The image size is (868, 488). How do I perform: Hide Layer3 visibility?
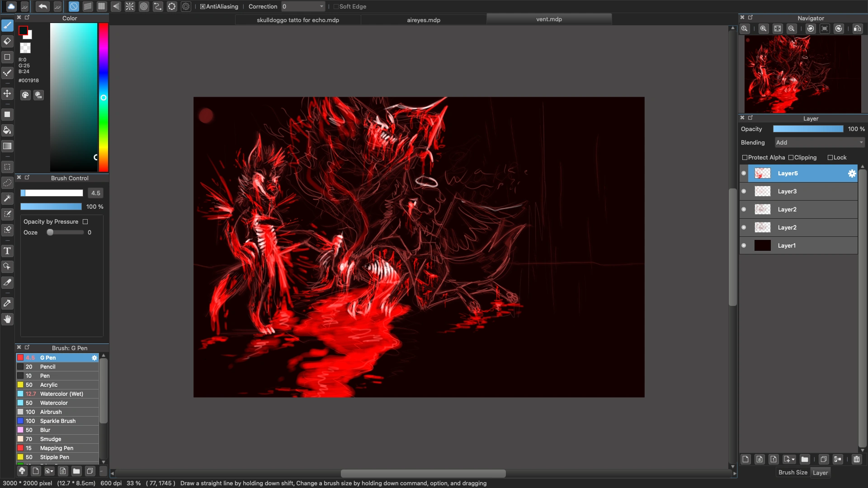pyautogui.click(x=744, y=191)
